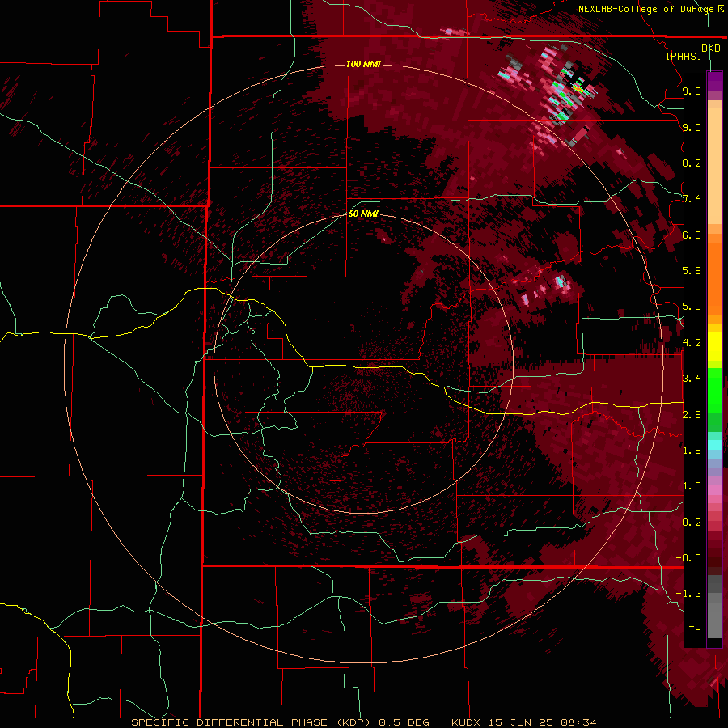The height and width of the screenshot is (728, 728).
Task: Click the 5.8 value on the color scale
Action: pos(692,271)
